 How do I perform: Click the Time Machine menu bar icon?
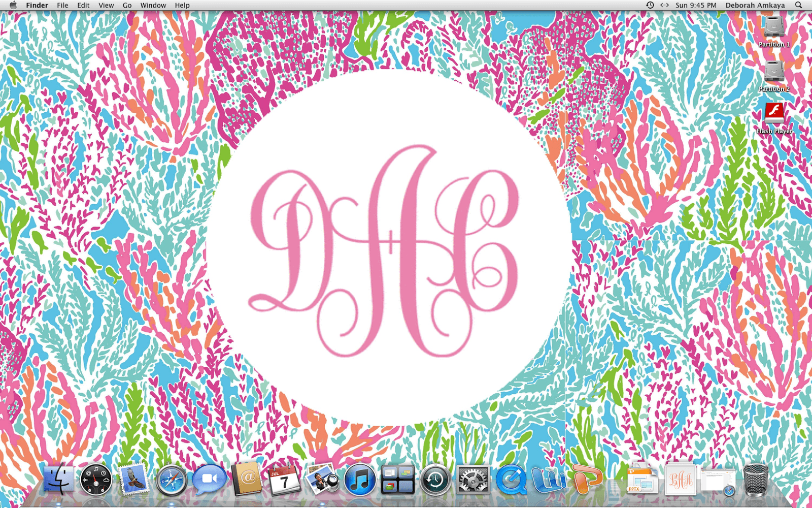coord(650,5)
